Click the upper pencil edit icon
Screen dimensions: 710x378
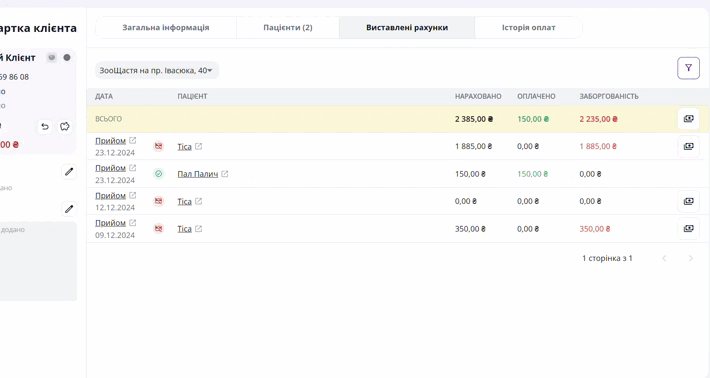(x=69, y=172)
